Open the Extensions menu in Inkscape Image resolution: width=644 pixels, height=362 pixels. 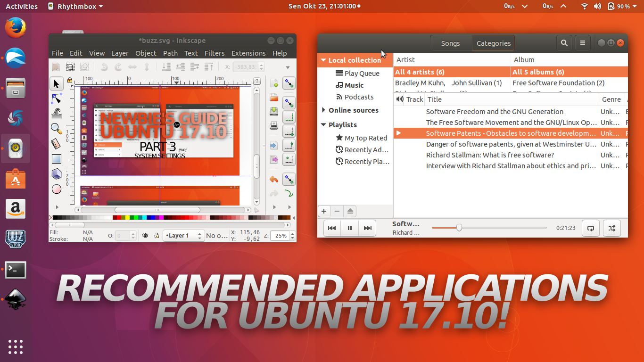(248, 53)
